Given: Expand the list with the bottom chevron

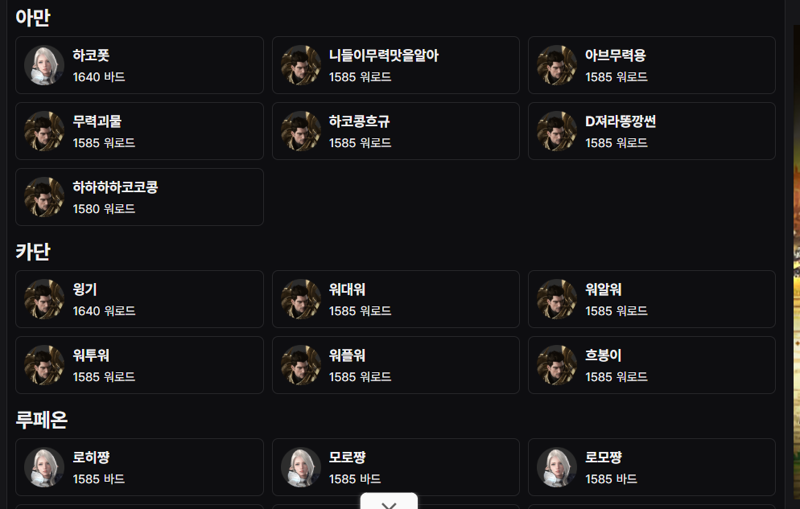Looking at the screenshot, I should click(389, 502).
